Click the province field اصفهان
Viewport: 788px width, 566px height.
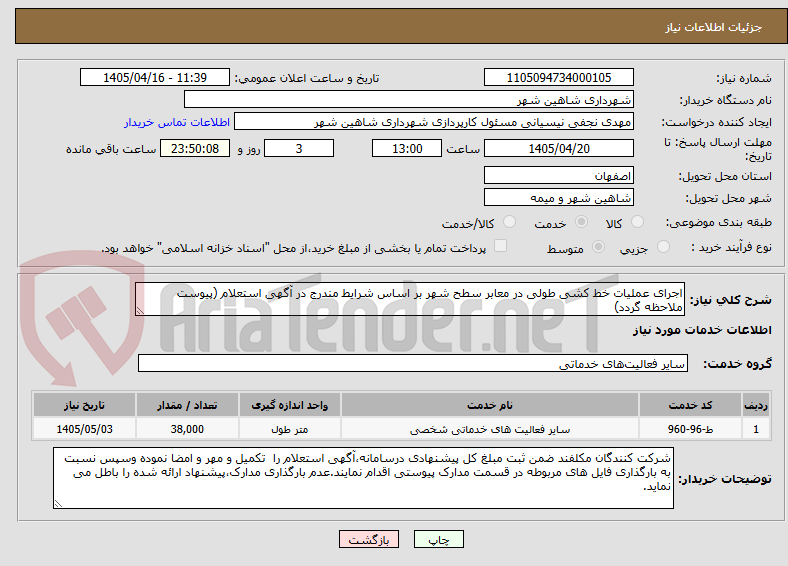click(x=558, y=175)
